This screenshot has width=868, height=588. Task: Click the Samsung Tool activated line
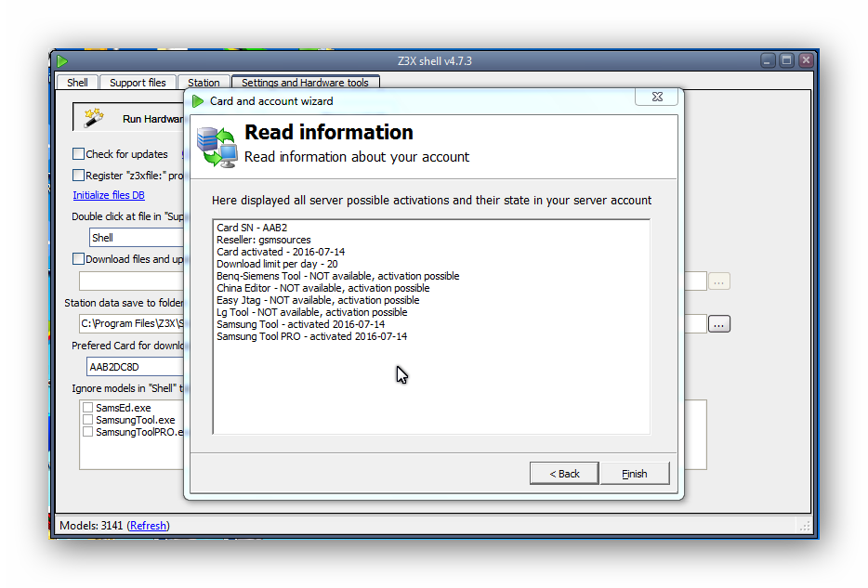[300, 324]
